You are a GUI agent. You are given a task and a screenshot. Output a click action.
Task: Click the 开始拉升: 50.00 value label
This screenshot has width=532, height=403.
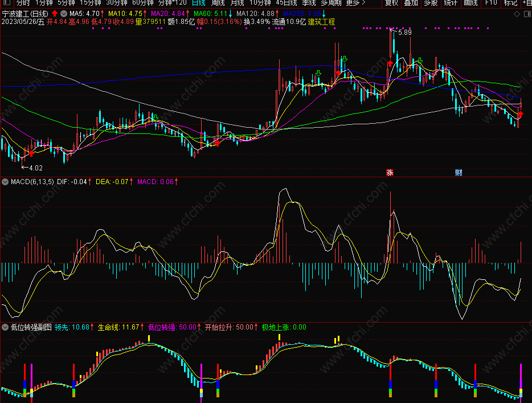[230, 327]
